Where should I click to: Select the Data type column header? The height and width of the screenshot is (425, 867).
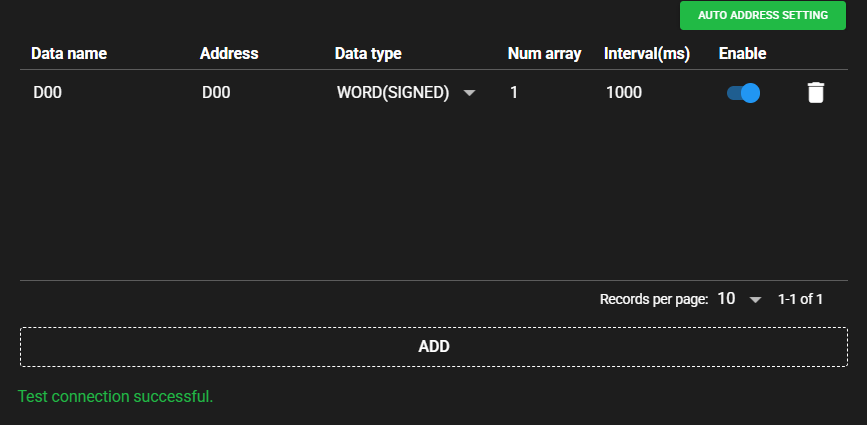tap(368, 53)
